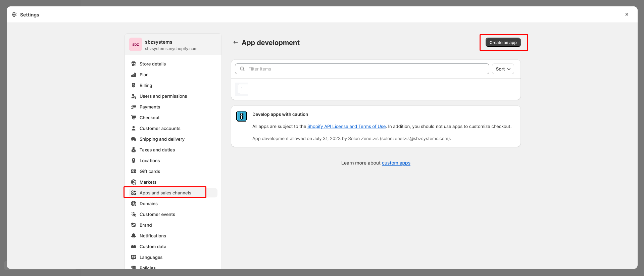The width and height of the screenshot is (644, 276).
Task: Click the Custom data icon
Action: (134, 246)
